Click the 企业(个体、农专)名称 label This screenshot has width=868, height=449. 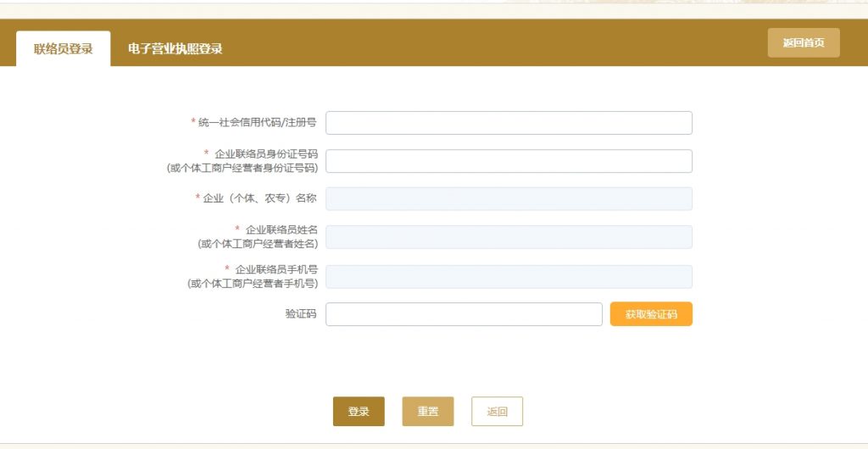point(259,198)
